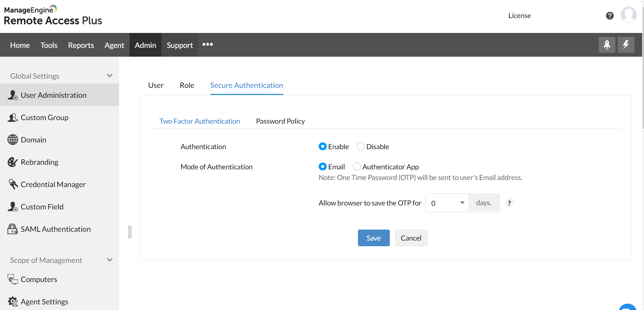
Task: Click the Cancel button
Action: (411, 238)
